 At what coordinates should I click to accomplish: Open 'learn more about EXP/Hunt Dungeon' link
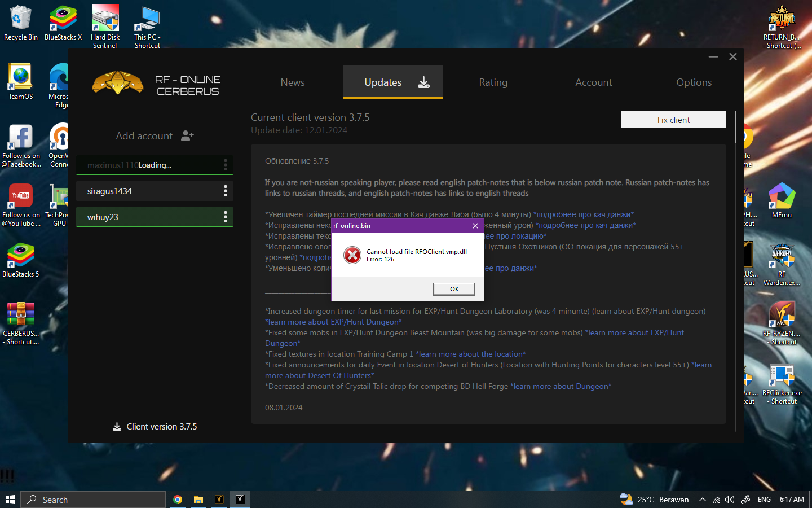333,322
